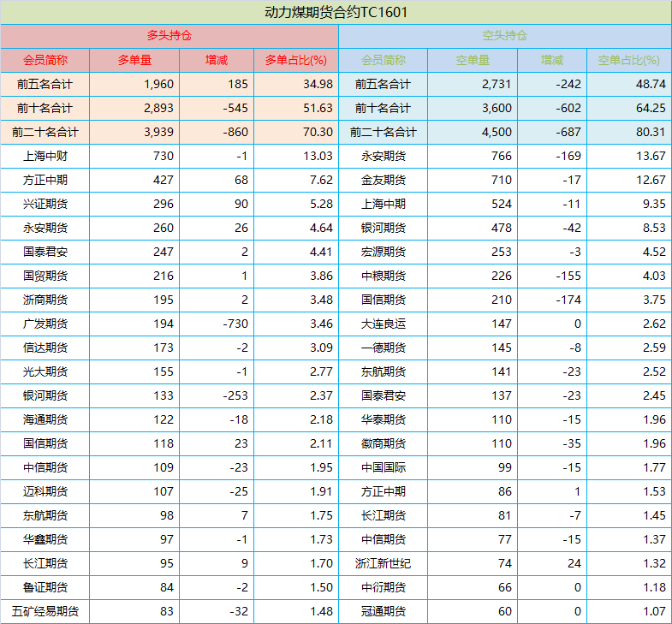Click 国泰君安 in the short list
Viewport: 672px width, 624px height.
[x=384, y=395]
